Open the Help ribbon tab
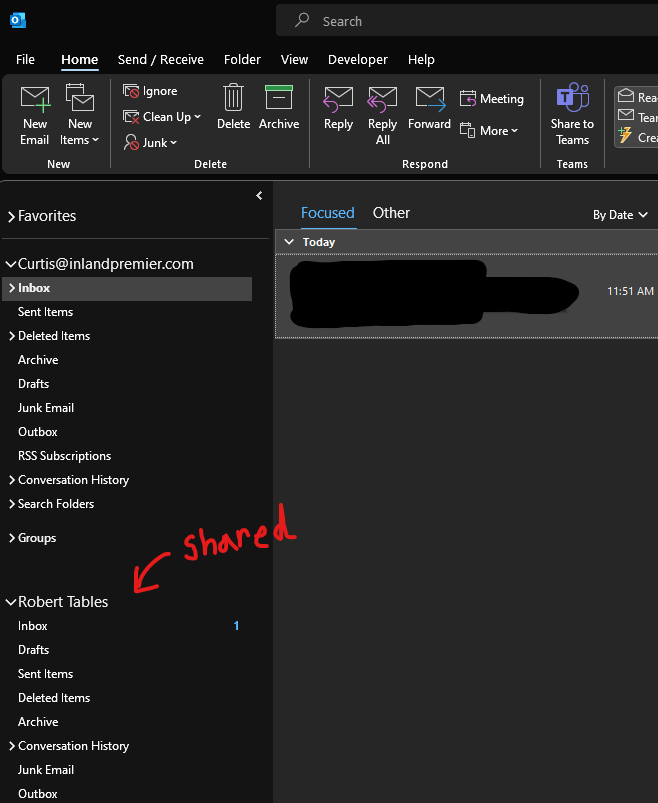This screenshot has width=658, height=803. coord(421,59)
